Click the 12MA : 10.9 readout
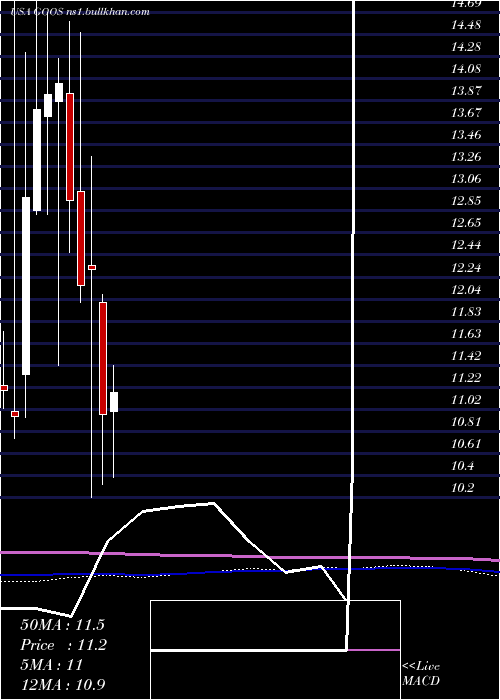500x700 pixels. point(63,685)
